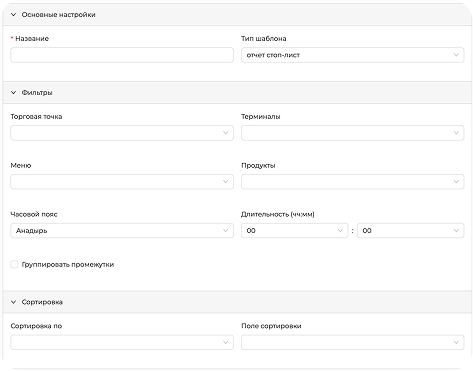This screenshot has height=371, width=473.
Task: Collapse the Фильтры section chevron
Action: pyautogui.click(x=13, y=93)
